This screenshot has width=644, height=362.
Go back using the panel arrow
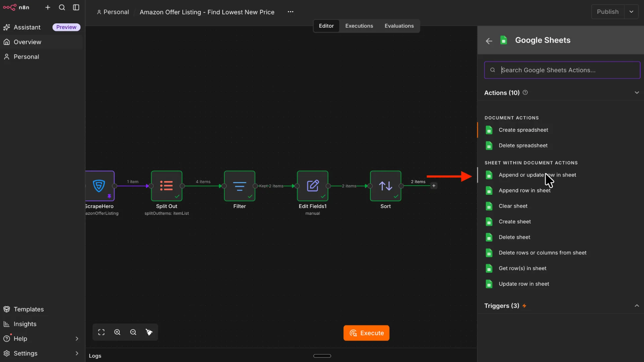pyautogui.click(x=489, y=41)
